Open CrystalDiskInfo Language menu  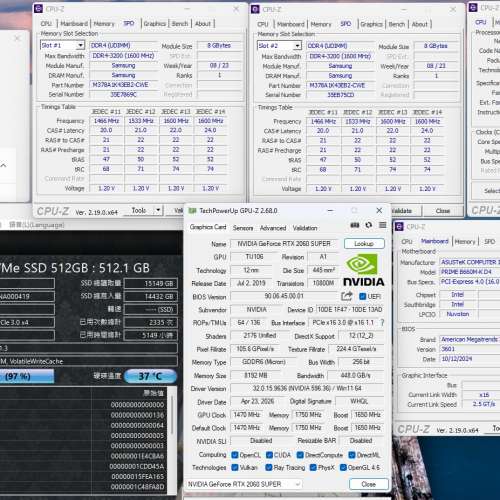pyautogui.click(x=37, y=225)
